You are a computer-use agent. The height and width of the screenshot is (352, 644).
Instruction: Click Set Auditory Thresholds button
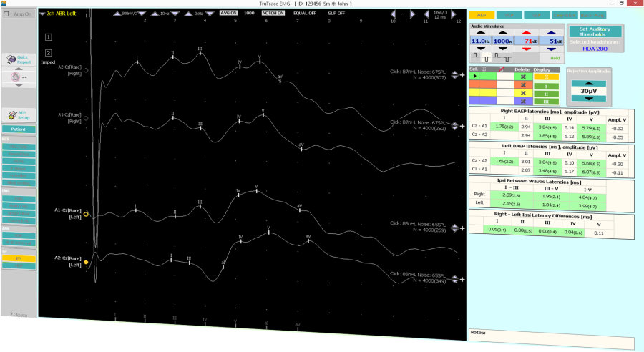pos(595,31)
